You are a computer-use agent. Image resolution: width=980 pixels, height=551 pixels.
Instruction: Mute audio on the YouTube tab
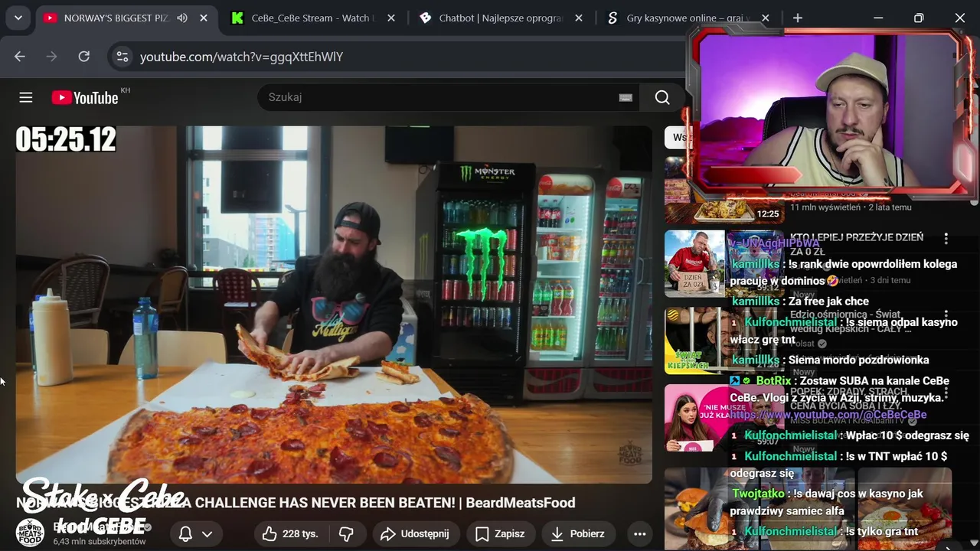[x=182, y=18]
